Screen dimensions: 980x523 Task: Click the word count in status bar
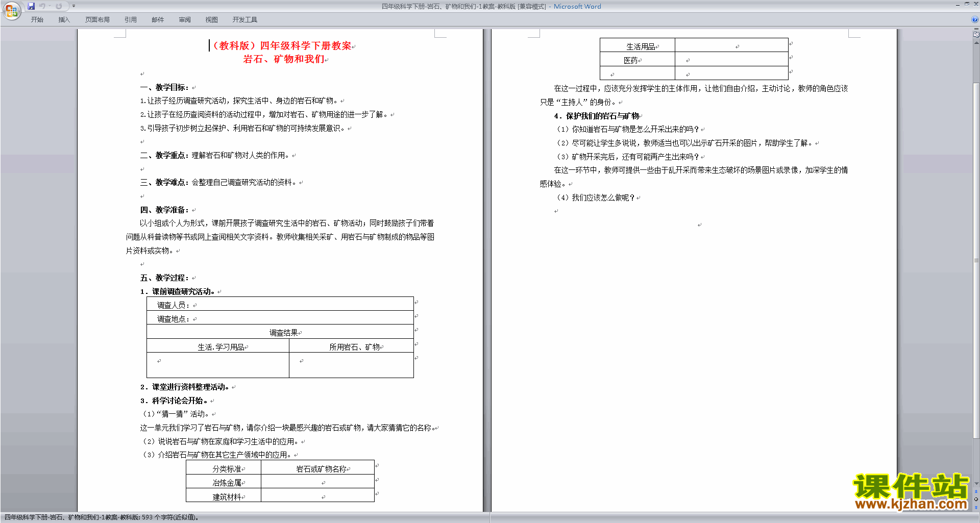tap(170, 517)
